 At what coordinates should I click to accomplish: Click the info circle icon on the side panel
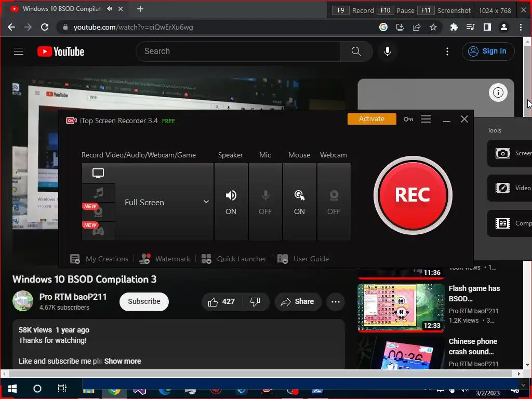point(498,92)
